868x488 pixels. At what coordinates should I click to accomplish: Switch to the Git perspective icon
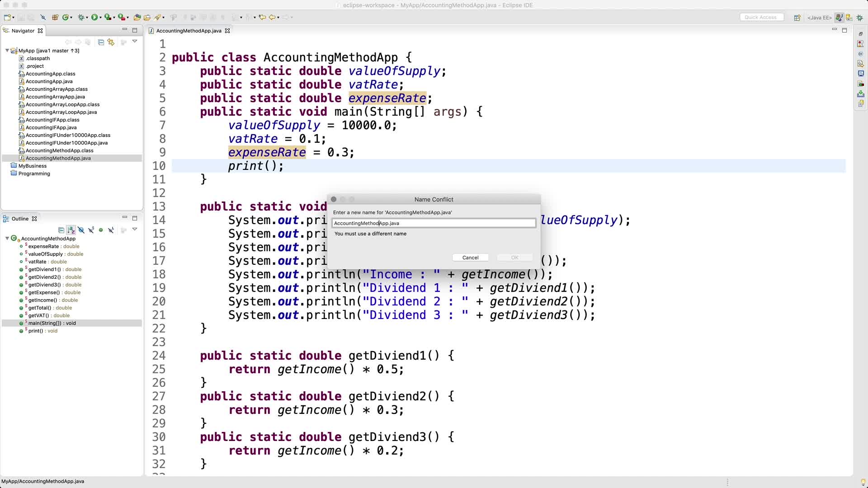pyautogui.click(x=849, y=18)
